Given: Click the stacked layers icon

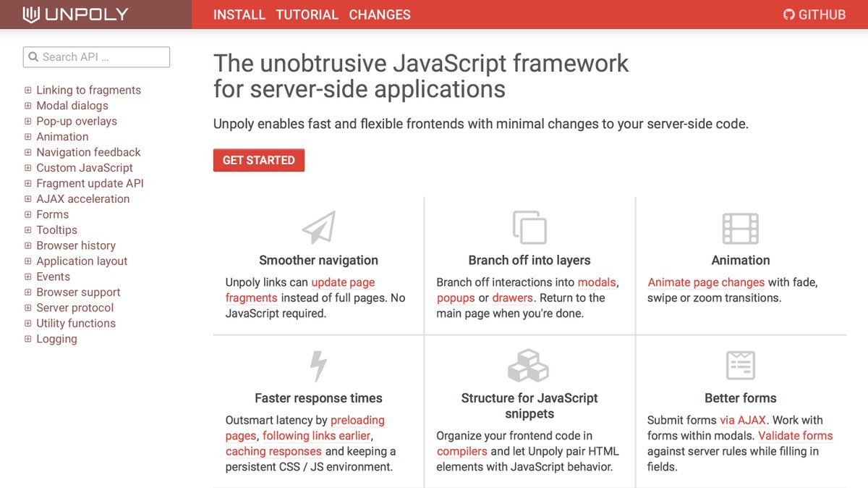Looking at the screenshot, I should point(529,227).
